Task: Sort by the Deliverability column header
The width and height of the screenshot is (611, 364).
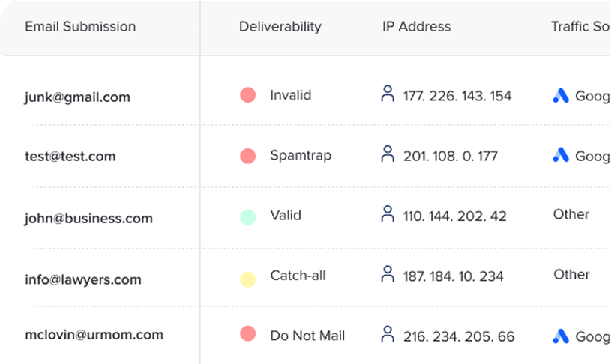Action: pos(280,27)
